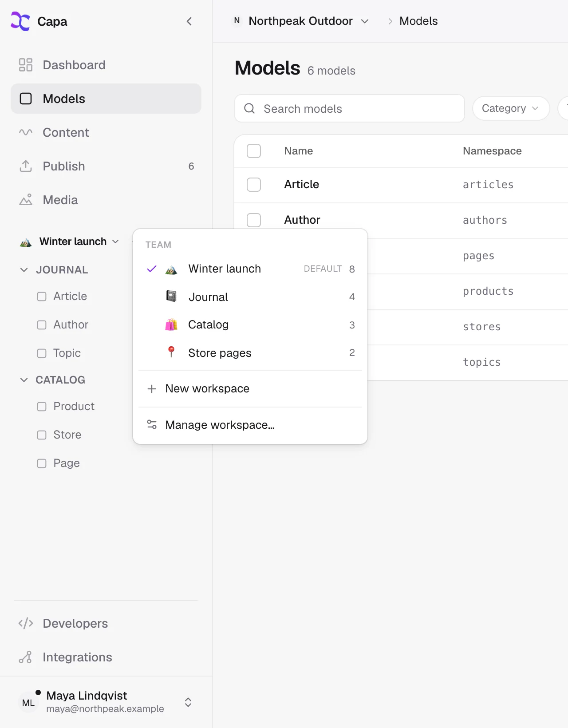
Task: Click the plus icon for New workspace
Action: pyautogui.click(x=152, y=389)
